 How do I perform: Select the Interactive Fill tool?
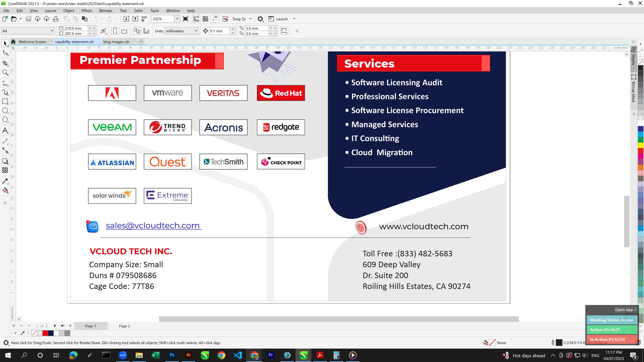click(x=5, y=191)
